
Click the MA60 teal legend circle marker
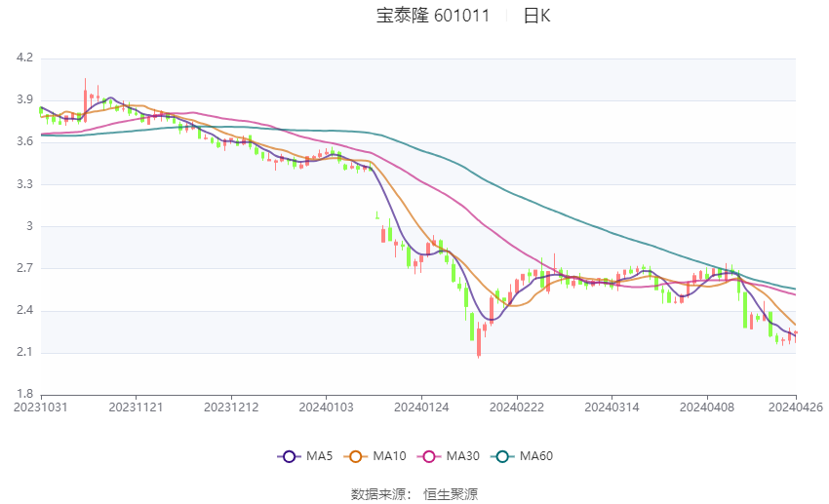coord(500,455)
